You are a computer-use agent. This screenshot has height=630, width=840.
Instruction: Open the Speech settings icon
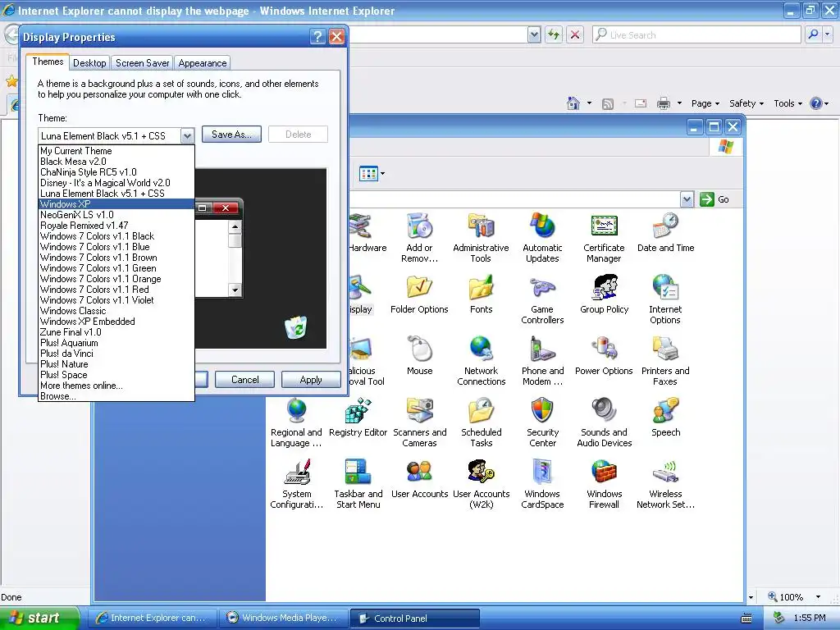(665, 417)
